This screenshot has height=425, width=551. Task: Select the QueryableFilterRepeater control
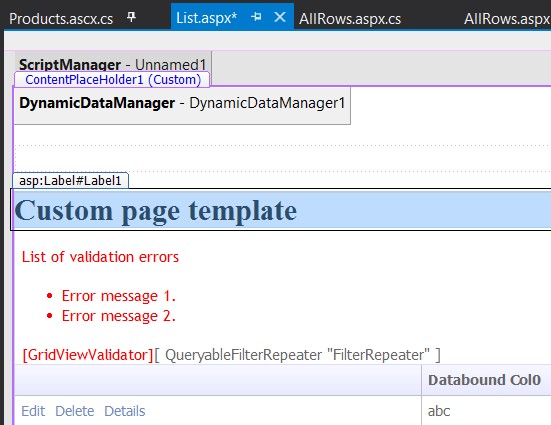pyautogui.click(x=297, y=355)
